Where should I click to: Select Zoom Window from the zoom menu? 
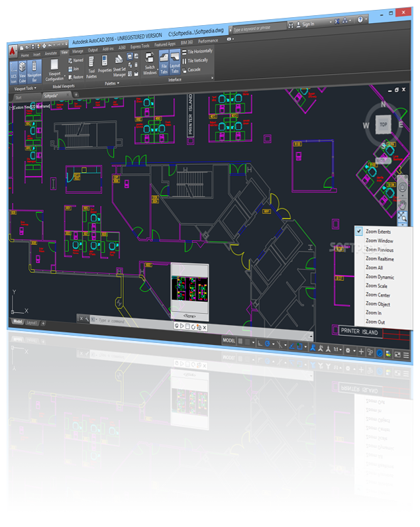pyautogui.click(x=379, y=241)
